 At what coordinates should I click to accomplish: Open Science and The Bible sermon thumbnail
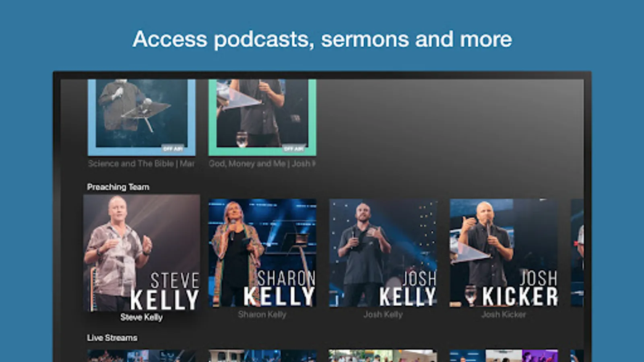pos(142,117)
